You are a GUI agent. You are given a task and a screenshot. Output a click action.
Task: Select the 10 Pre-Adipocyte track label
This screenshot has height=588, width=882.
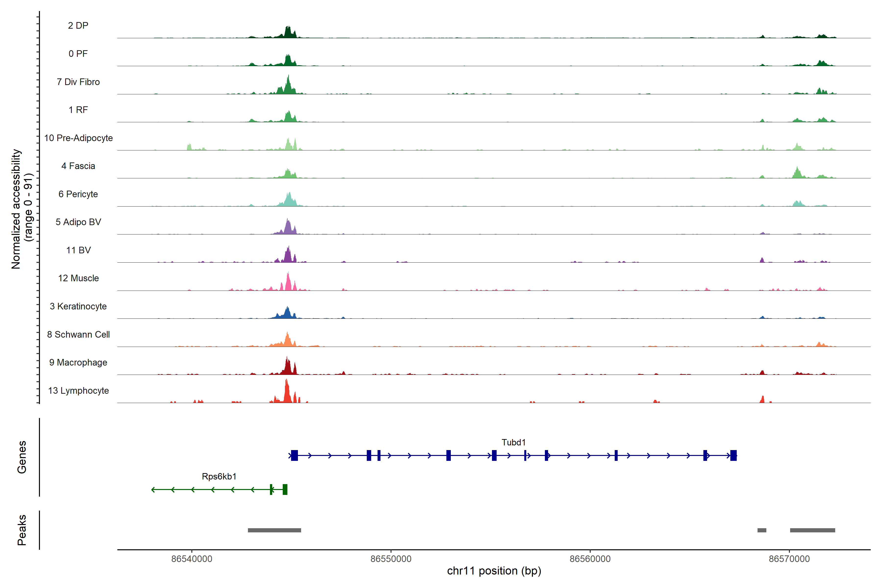click(78, 138)
